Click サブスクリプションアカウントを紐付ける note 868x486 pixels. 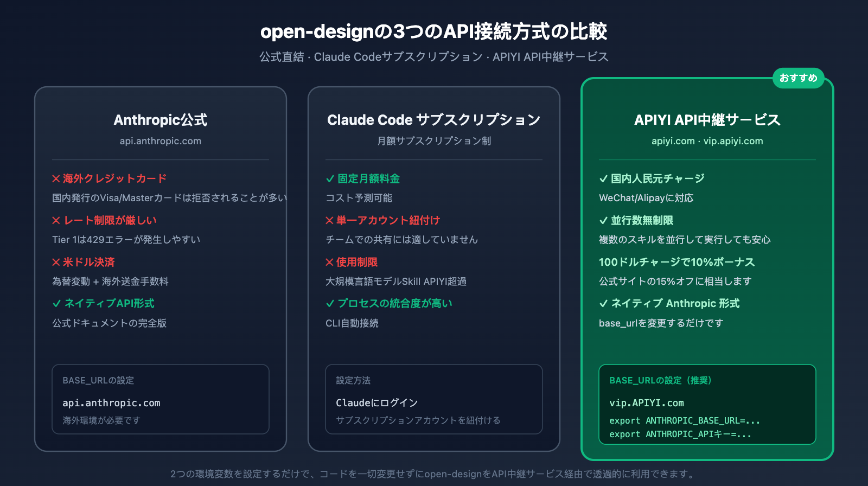click(x=418, y=420)
